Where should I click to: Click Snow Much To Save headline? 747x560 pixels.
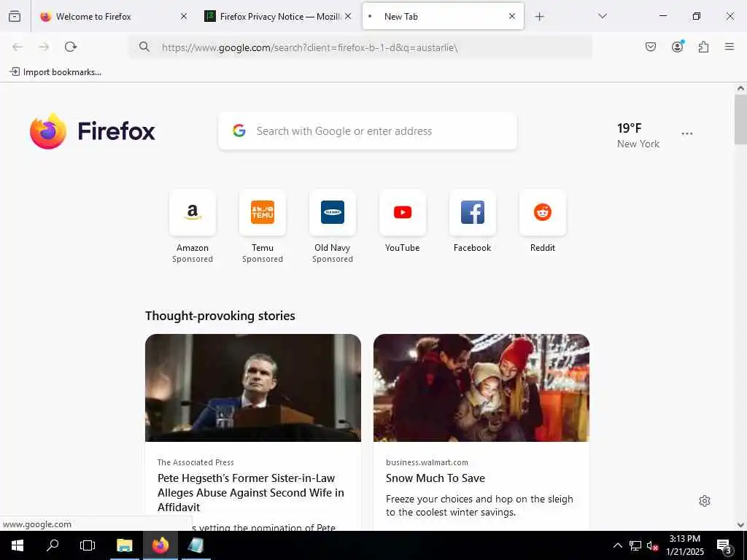pos(436,478)
